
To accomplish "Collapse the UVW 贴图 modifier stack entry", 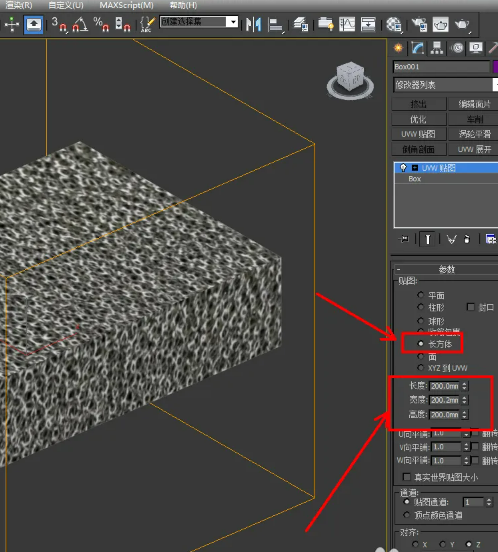I will tap(415, 168).
